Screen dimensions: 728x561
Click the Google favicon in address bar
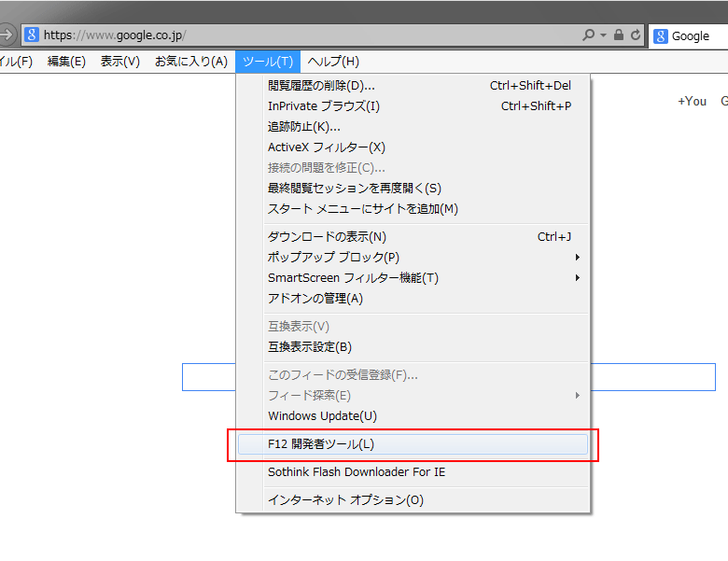pos(32,35)
